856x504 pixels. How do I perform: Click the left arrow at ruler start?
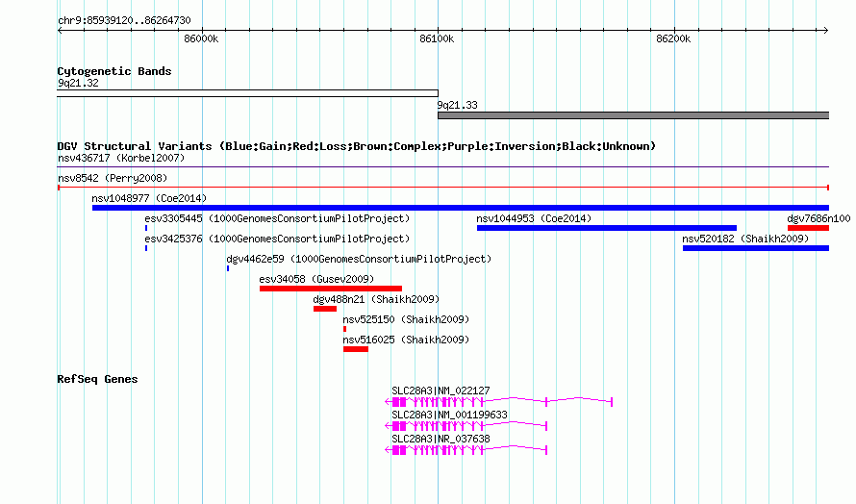coord(60,31)
